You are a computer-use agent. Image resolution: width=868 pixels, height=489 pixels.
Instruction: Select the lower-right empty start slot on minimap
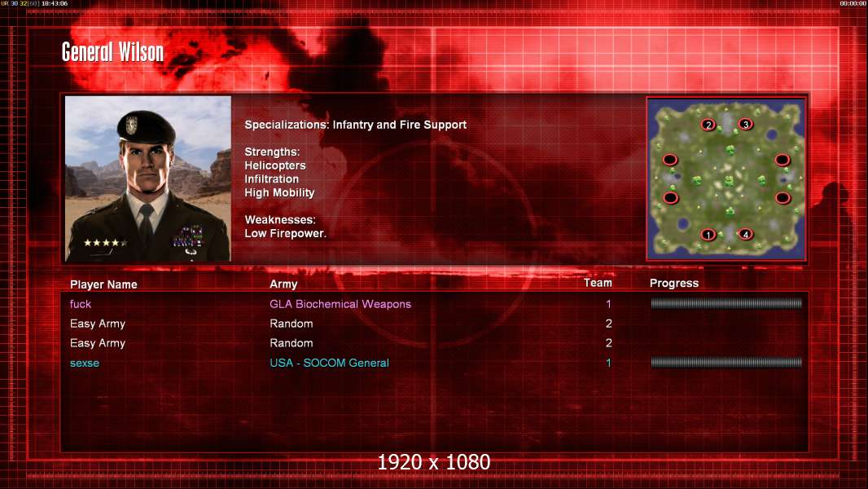(783, 198)
